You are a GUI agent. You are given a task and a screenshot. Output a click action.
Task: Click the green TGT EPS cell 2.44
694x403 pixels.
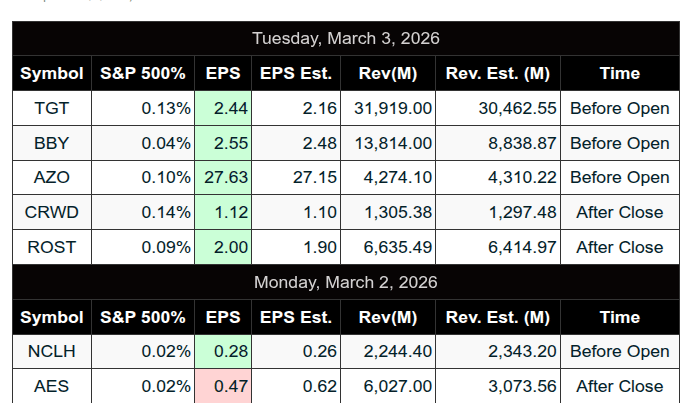pos(224,108)
